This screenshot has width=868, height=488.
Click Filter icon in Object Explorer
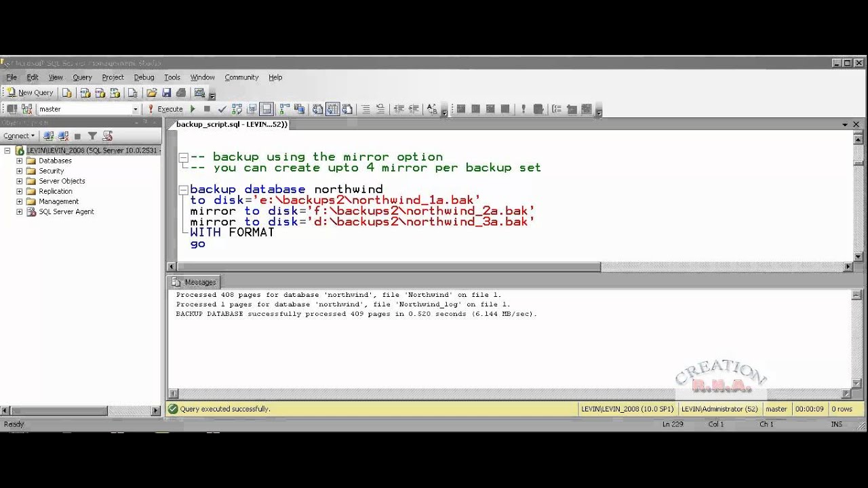(93, 136)
